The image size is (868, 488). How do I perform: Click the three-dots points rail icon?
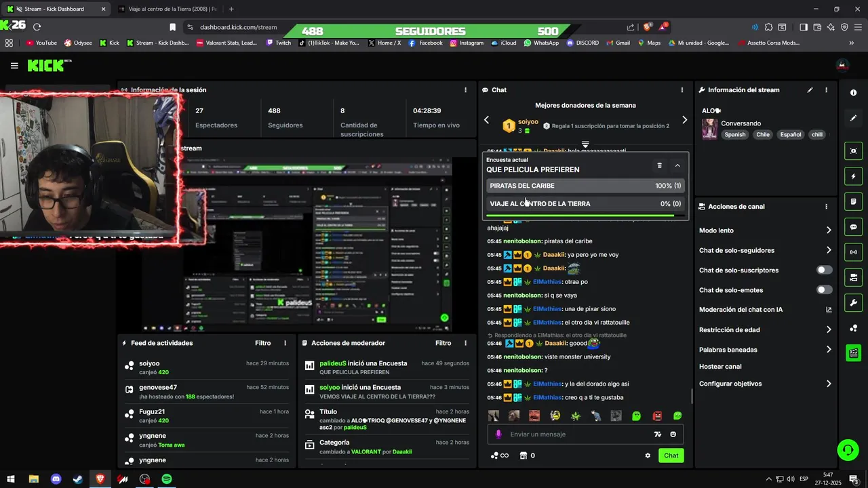(853, 328)
